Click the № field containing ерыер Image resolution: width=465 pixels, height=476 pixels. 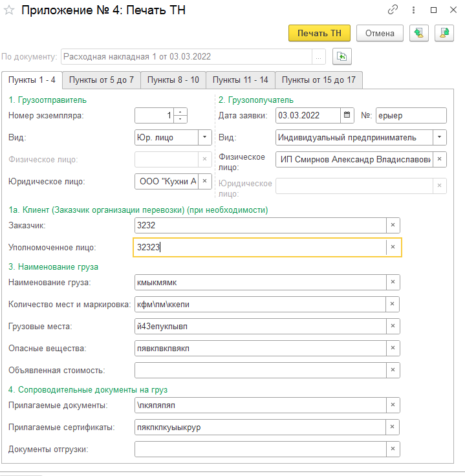[x=411, y=115]
